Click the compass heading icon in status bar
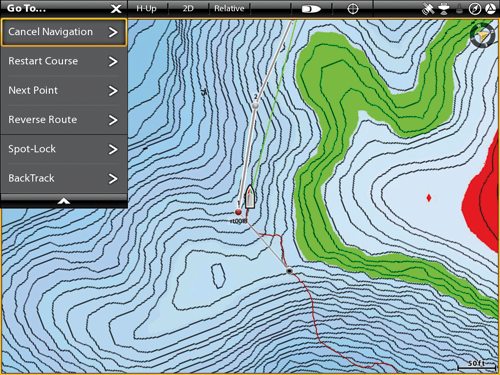Image resolution: width=500 pixels, height=375 pixels. 475,9
